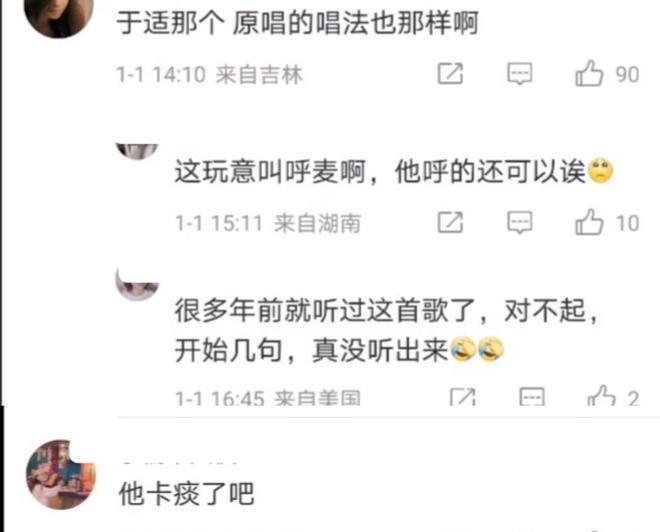This screenshot has height=532, width=660.
Task: Tap the reply icon on the 14:10 comment
Action: click(x=519, y=74)
